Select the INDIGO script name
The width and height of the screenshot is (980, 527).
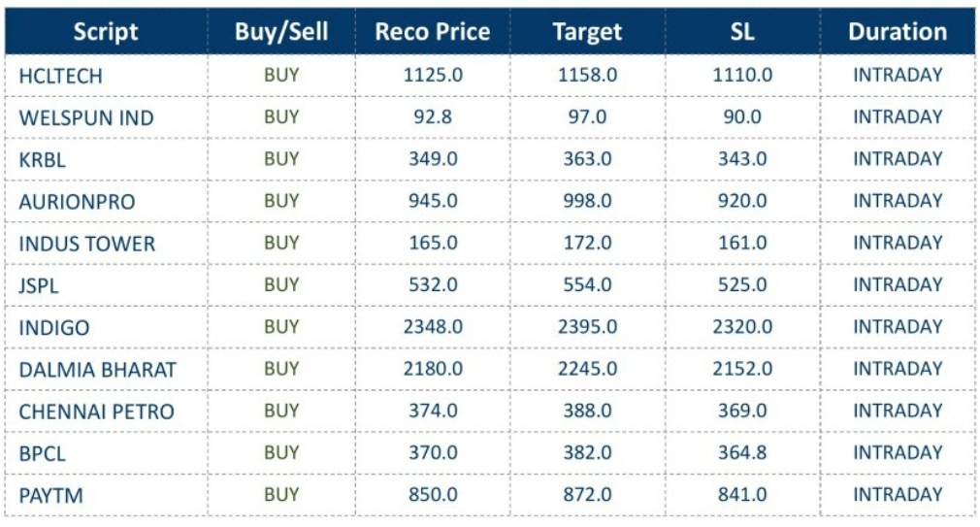[x=54, y=328]
